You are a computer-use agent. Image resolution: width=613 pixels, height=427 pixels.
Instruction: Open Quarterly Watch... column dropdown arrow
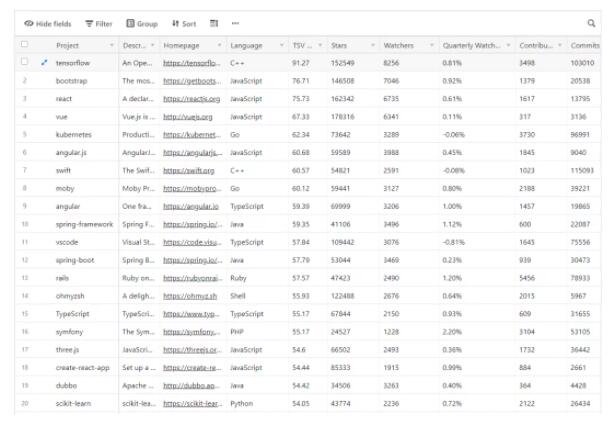point(508,45)
